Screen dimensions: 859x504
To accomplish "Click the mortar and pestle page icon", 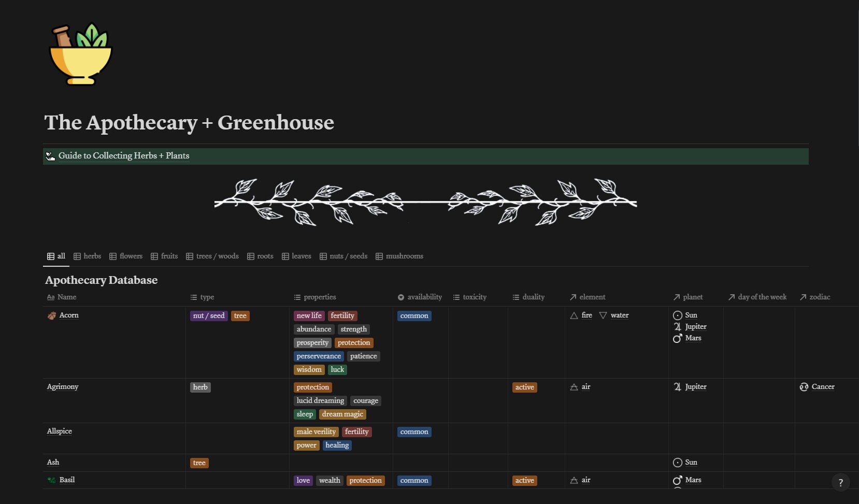I will pos(80,54).
